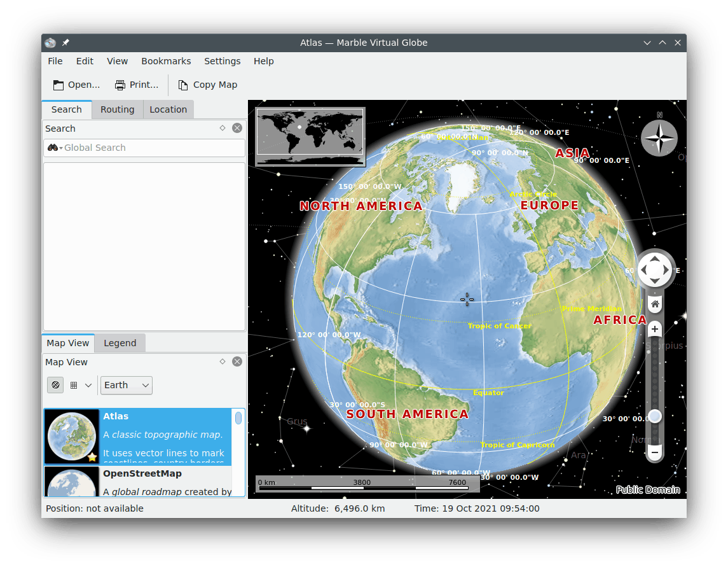728x567 pixels.
Task: Click the AFRICA label on globe
Action: coord(621,319)
